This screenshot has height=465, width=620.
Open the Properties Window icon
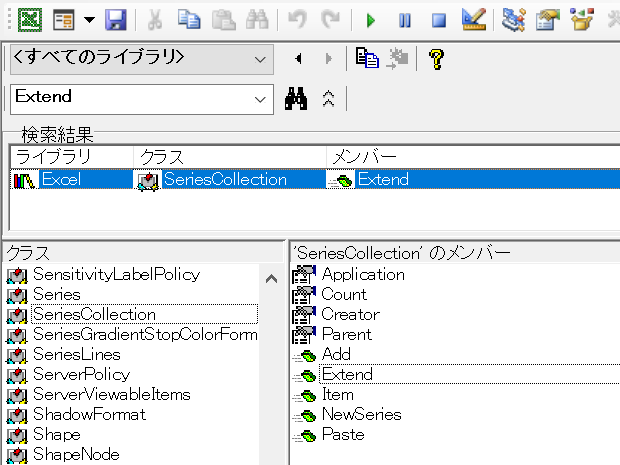pyautogui.click(x=547, y=19)
